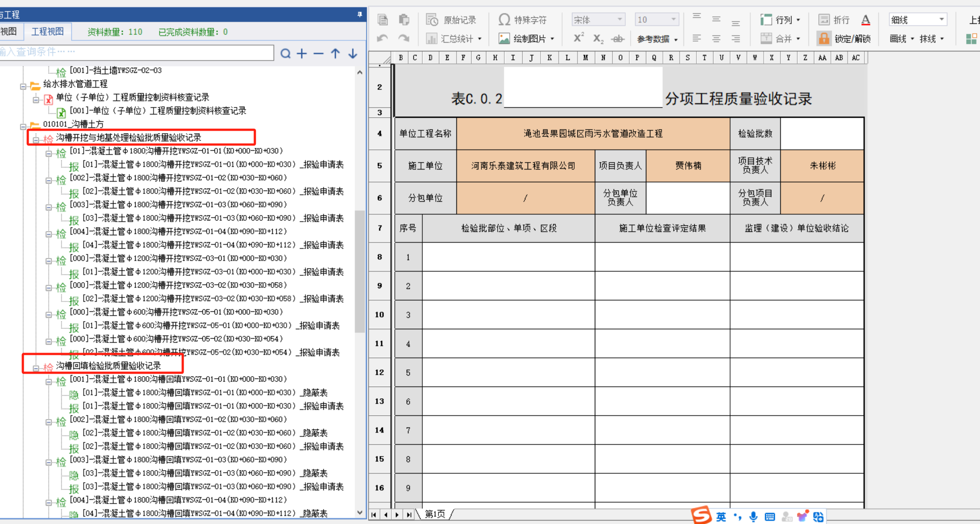
Task: Open 原始记录 original records
Action: 451,20
